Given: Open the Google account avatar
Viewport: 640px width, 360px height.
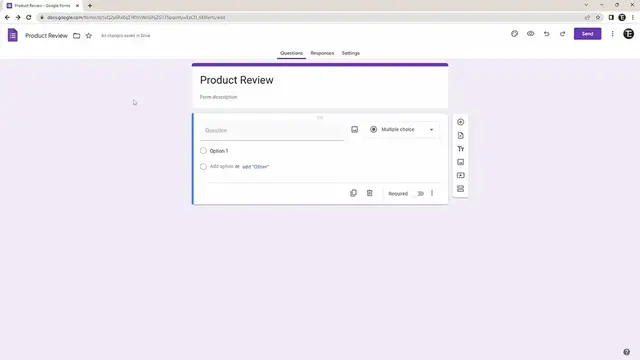Looking at the screenshot, I should pos(628,34).
